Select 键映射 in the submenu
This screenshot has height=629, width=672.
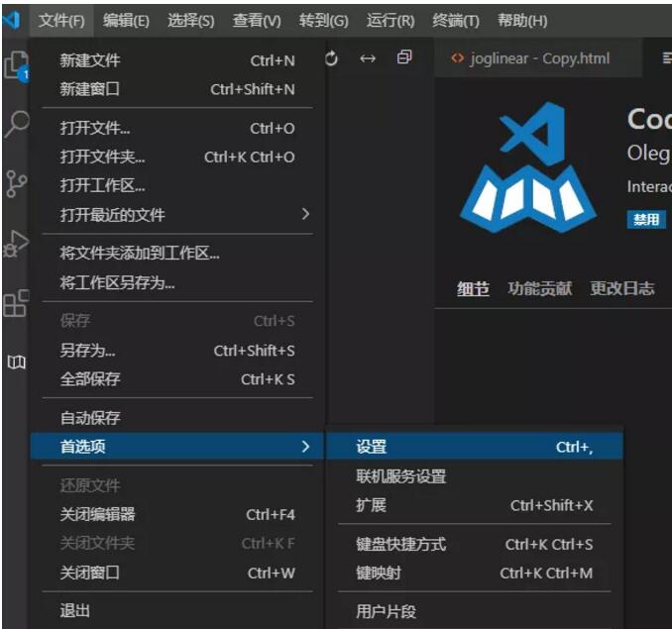(x=475, y=573)
